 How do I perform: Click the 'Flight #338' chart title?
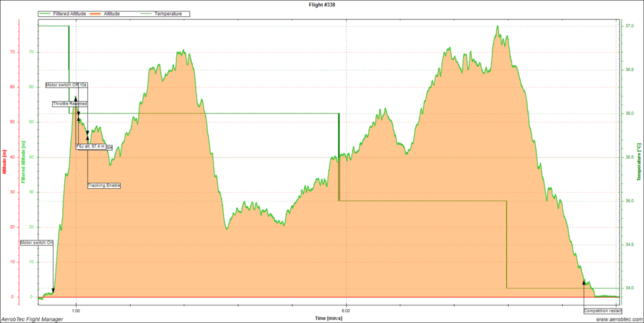click(320, 4)
